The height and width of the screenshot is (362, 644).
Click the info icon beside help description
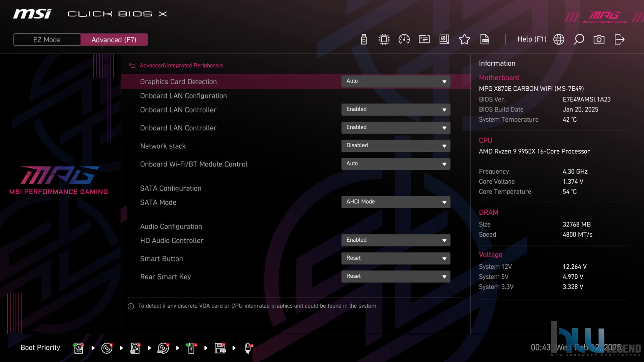[131, 306]
